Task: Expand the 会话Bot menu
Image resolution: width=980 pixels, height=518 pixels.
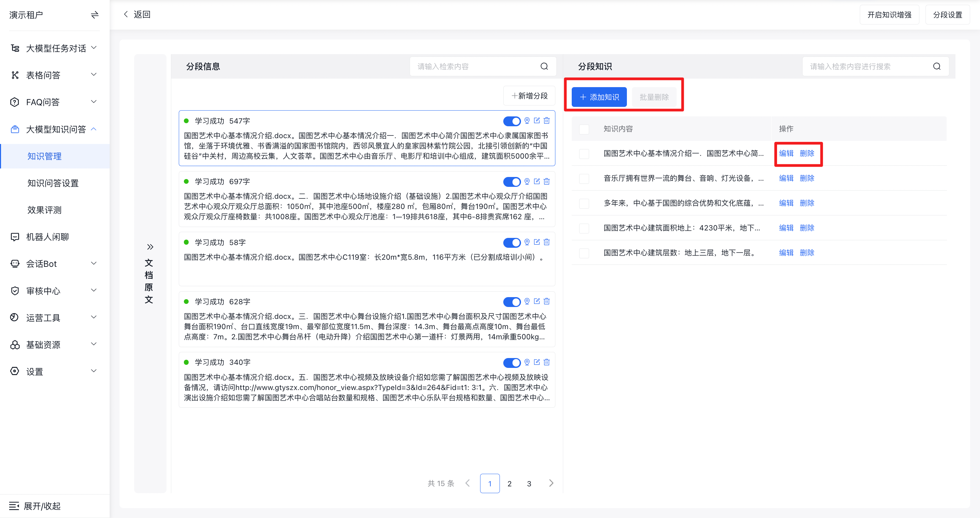Action: click(x=55, y=264)
